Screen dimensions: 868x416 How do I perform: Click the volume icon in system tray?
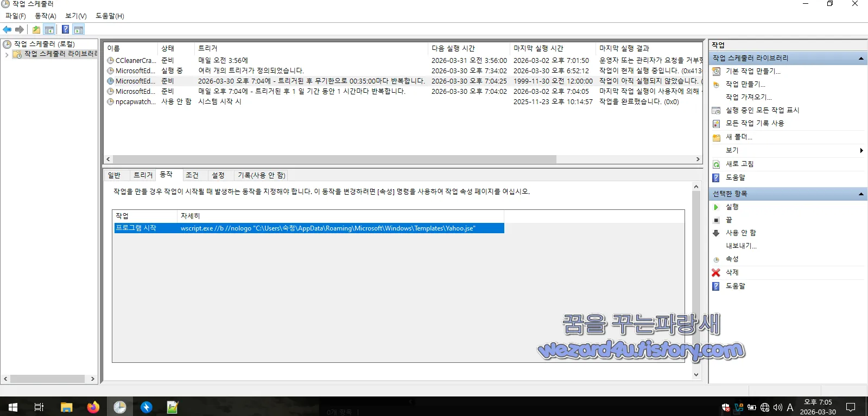[778, 407]
